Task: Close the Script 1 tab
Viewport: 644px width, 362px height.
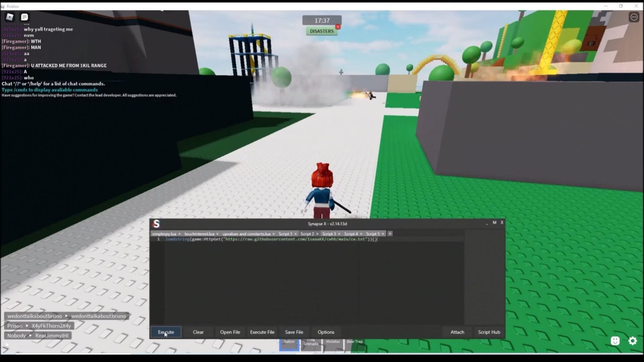Action: point(295,234)
